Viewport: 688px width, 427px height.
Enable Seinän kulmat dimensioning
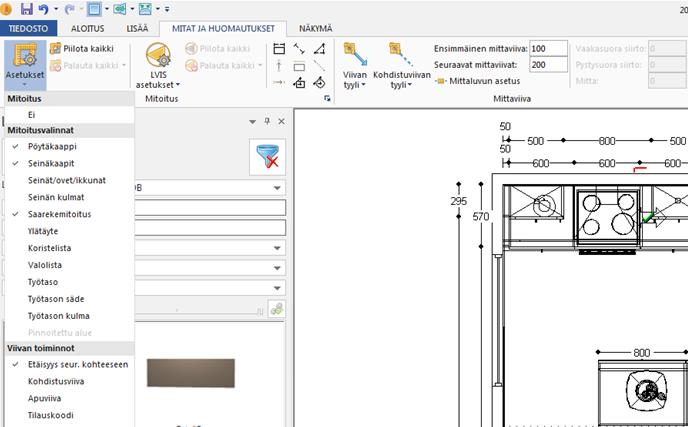69,197
